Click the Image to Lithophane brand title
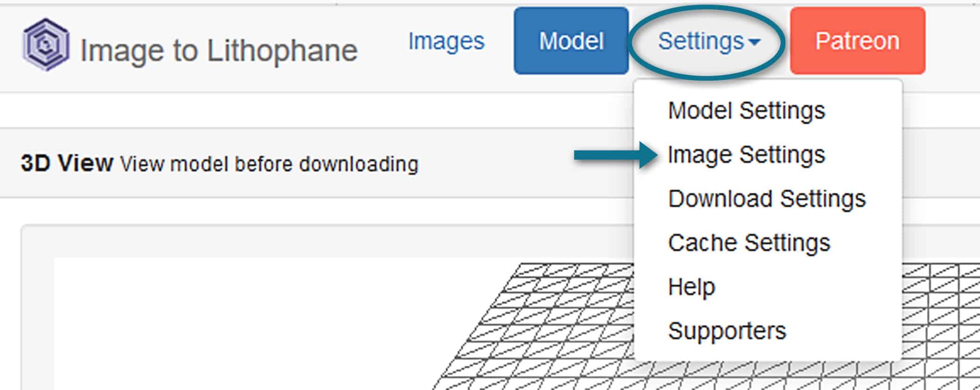The height and width of the screenshot is (390, 980). 218,50
